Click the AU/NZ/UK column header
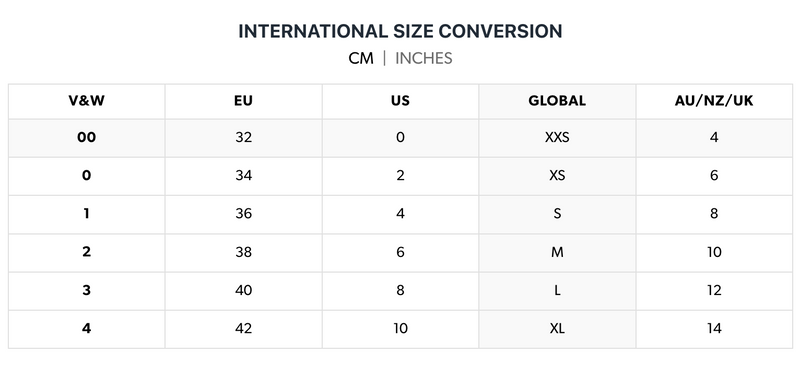 [x=714, y=101]
